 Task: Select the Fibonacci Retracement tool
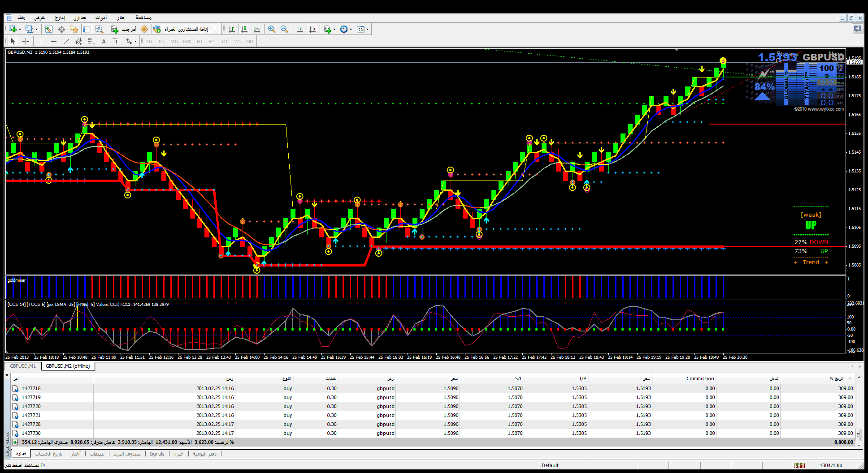pyautogui.click(x=91, y=41)
